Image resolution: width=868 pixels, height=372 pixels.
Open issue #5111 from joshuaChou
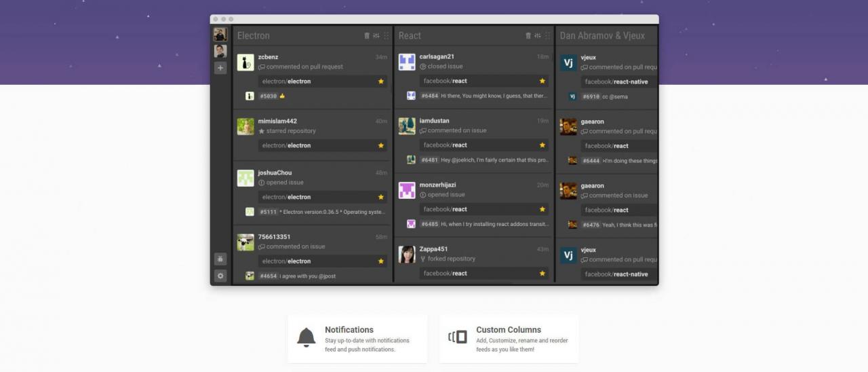(268, 212)
